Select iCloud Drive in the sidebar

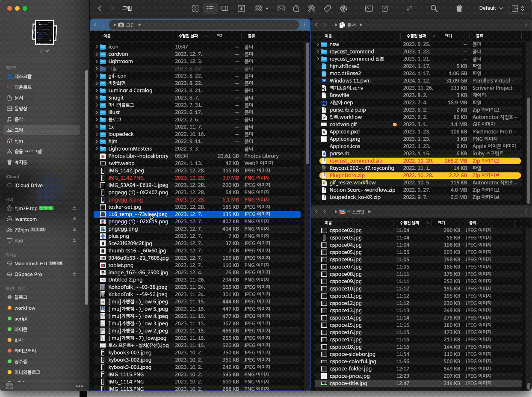click(28, 185)
